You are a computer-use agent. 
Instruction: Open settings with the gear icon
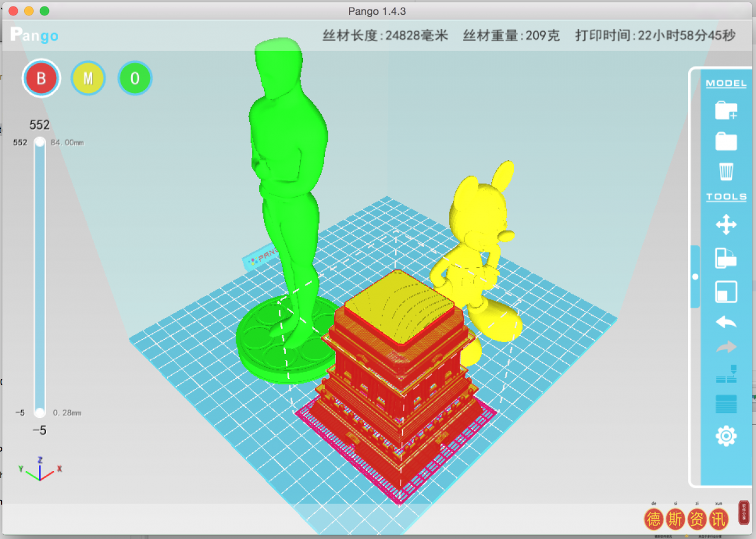(726, 437)
